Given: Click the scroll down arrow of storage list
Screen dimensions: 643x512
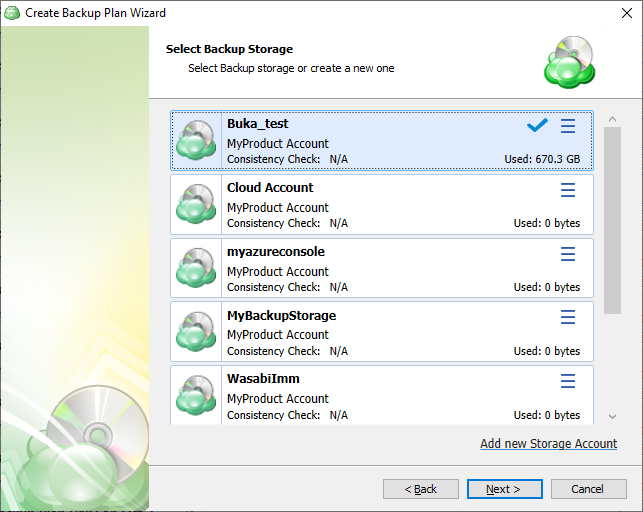Looking at the screenshot, I should (x=612, y=416).
